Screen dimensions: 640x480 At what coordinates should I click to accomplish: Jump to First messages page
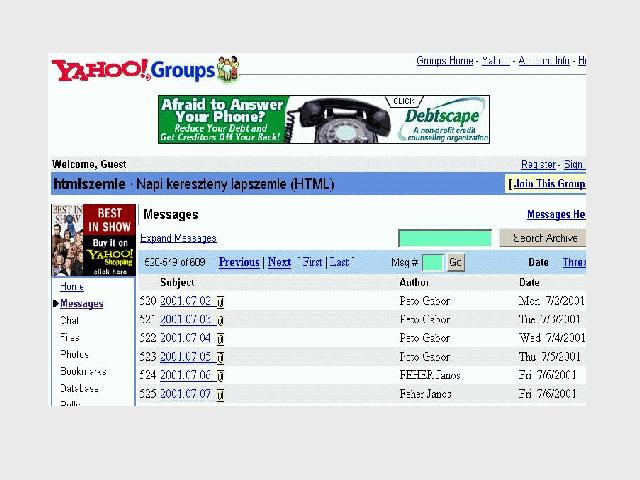312,262
